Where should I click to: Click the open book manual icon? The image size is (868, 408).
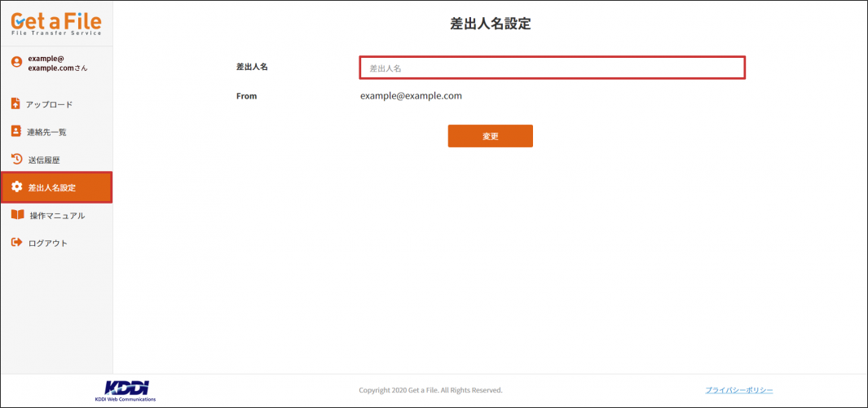[x=17, y=215]
